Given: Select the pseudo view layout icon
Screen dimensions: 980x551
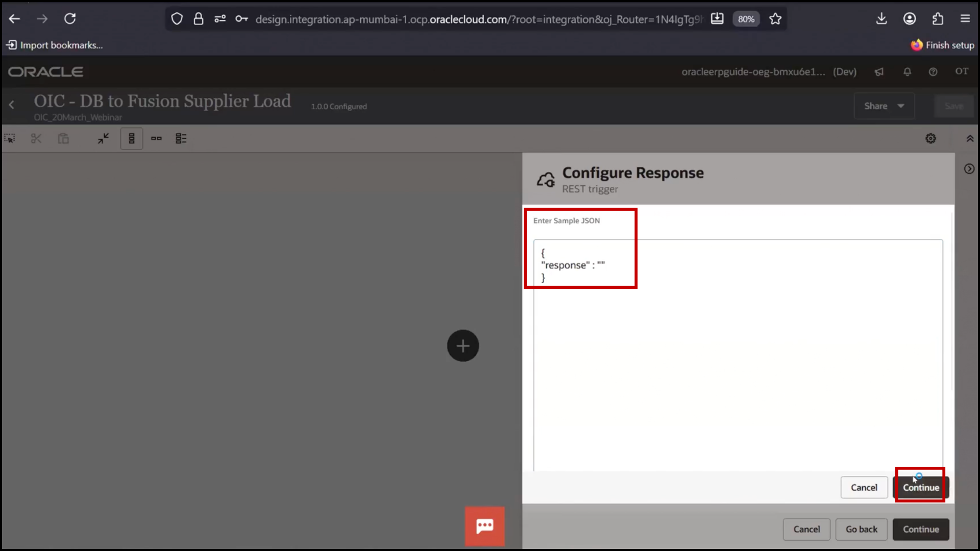Looking at the screenshot, I should 181,138.
